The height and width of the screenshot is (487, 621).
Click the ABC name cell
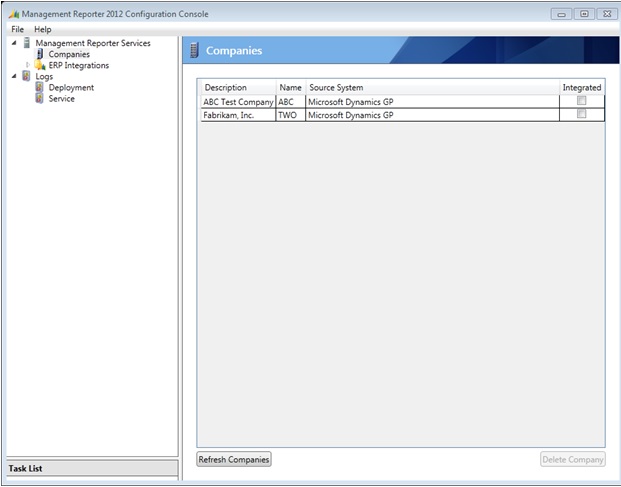[x=291, y=102]
